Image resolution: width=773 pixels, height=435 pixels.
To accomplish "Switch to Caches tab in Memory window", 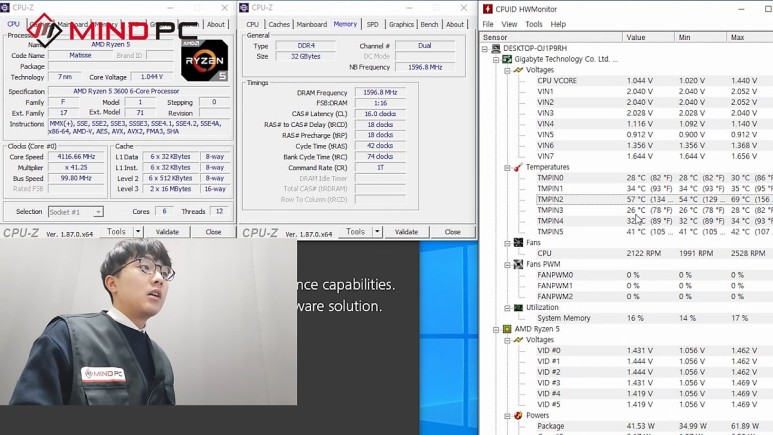I will tap(279, 24).
